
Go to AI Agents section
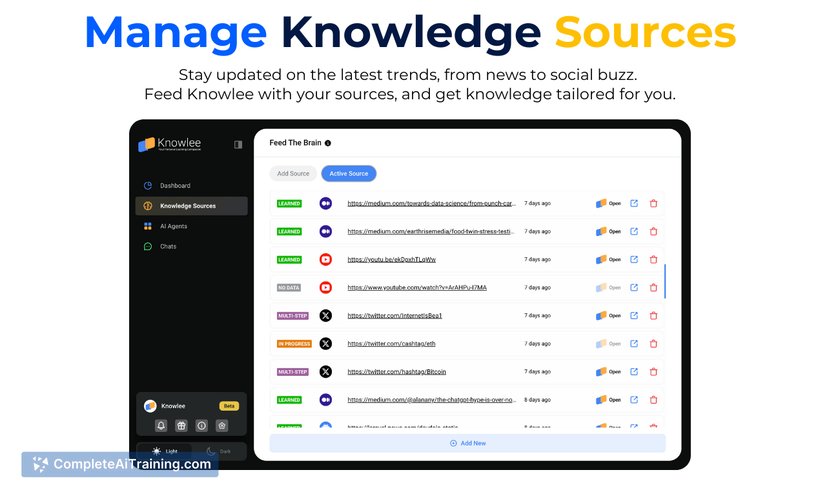(174, 226)
